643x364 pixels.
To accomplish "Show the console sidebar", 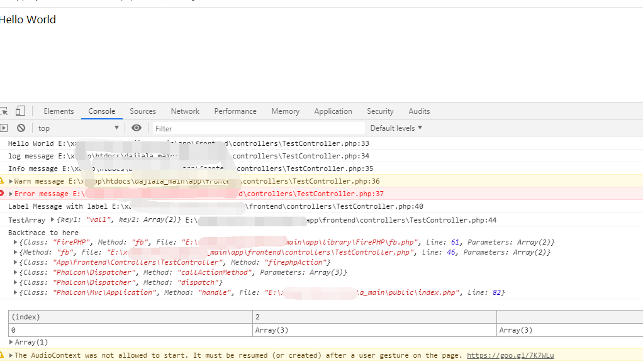I will [4, 128].
